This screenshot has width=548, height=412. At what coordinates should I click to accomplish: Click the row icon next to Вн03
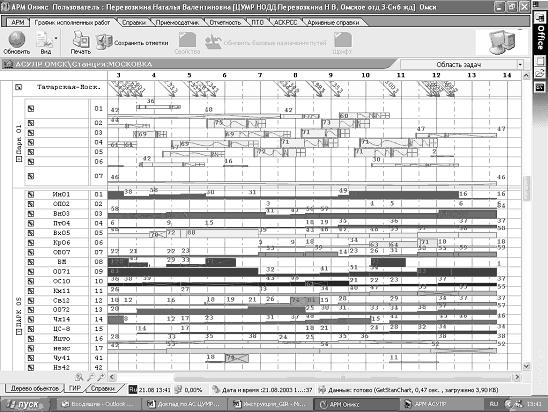point(31,214)
